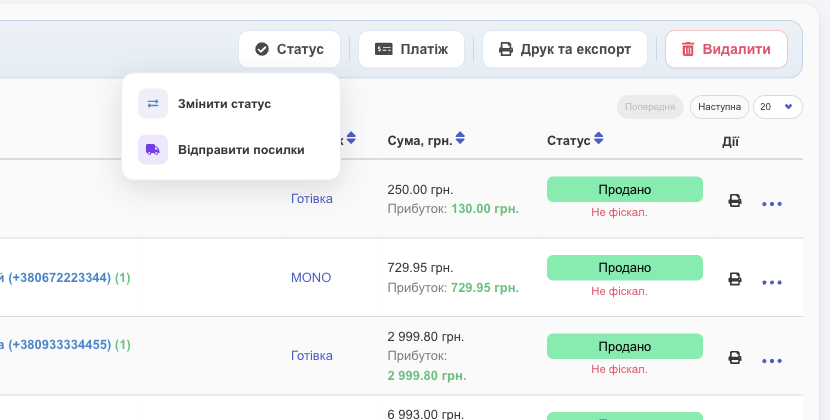Viewport: 830px width, 420px height.
Task: Open more actions for 2 999.80 грн. order
Action: tap(772, 361)
